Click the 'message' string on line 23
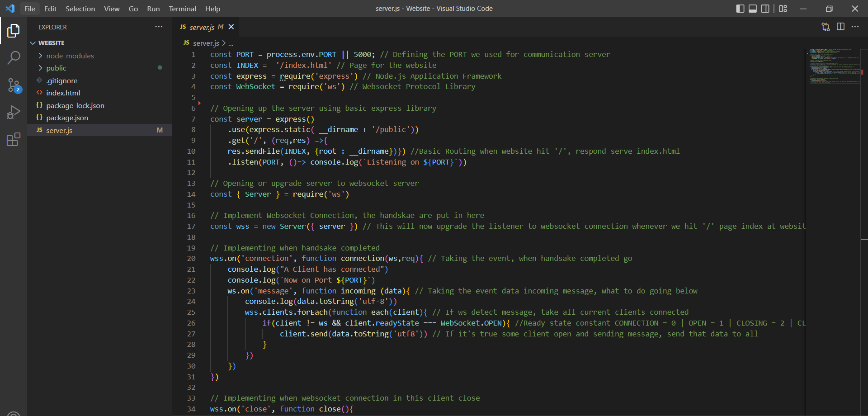 tap(273, 291)
